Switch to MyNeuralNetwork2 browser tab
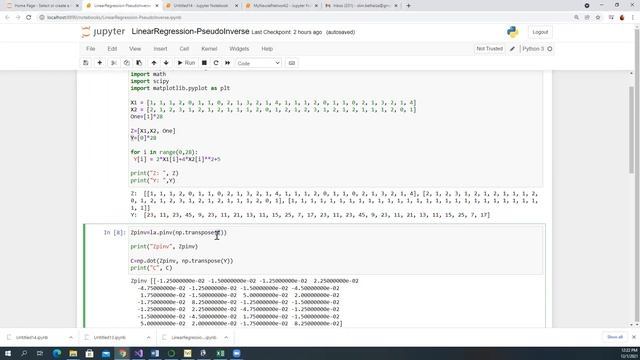640x360 pixels. click(x=281, y=6)
